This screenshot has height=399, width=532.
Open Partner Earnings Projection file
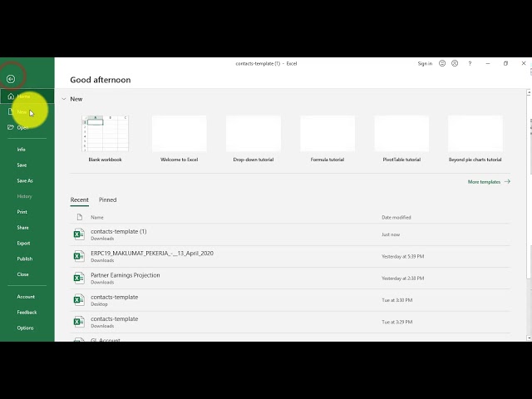coord(290,278)
